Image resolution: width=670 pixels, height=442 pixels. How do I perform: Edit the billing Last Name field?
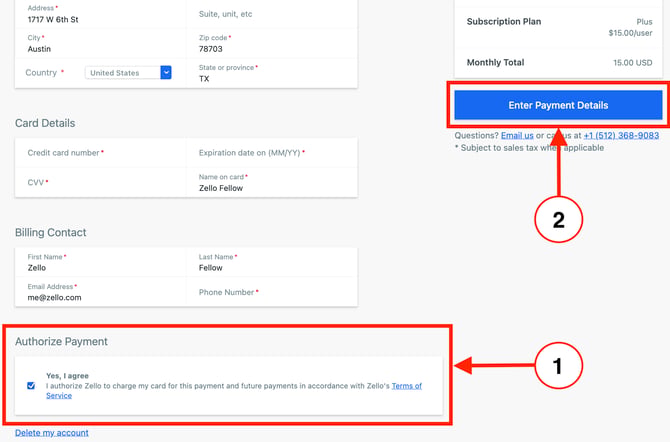272,262
